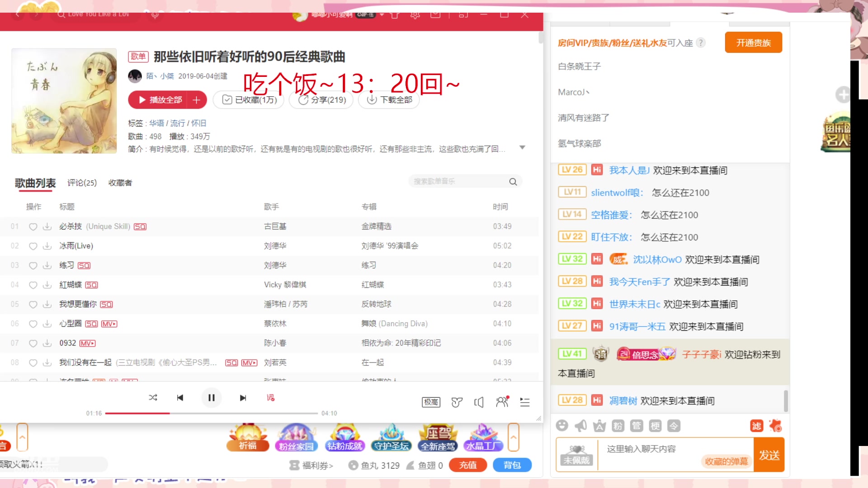Download song 必杀技
The width and height of the screenshot is (868, 488).
click(47, 226)
